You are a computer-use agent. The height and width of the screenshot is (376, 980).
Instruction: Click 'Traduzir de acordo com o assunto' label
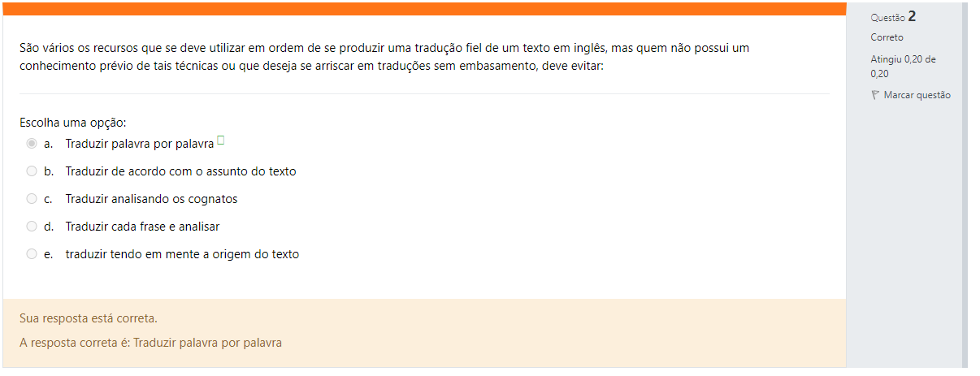[x=180, y=171]
